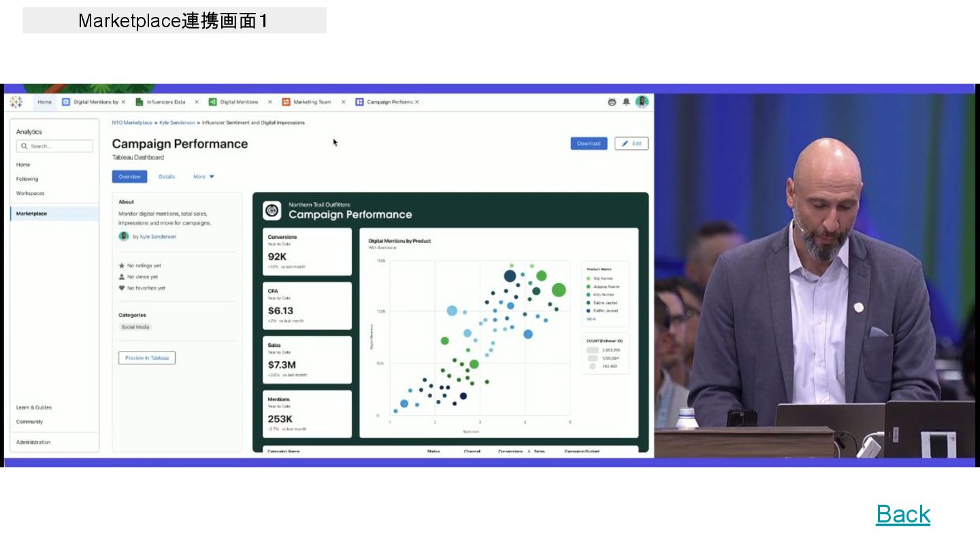Image resolution: width=980 pixels, height=551 pixels.
Task: Switch to the Influencers Data tab
Action: (x=166, y=102)
